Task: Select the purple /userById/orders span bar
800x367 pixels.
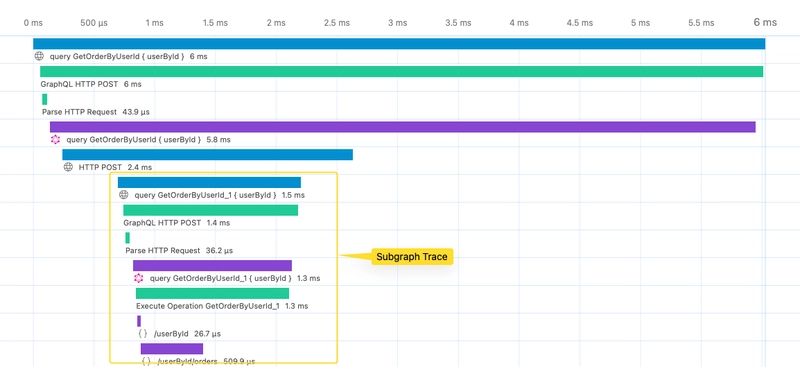Action: 172,349
